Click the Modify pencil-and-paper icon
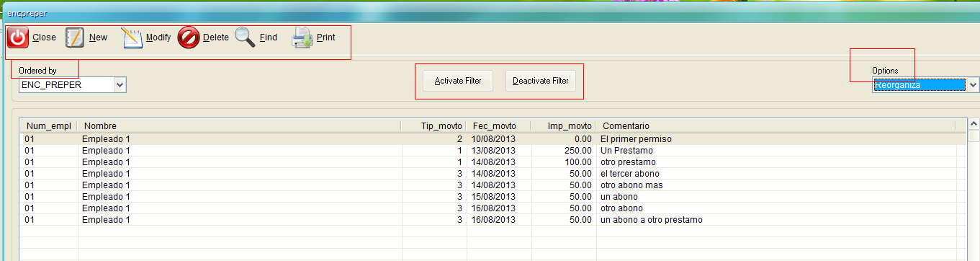This screenshot has height=261, width=980. [x=132, y=37]
